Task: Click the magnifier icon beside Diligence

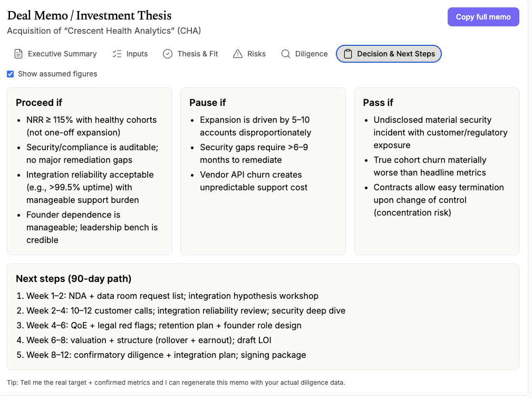Action: [286, 54]
